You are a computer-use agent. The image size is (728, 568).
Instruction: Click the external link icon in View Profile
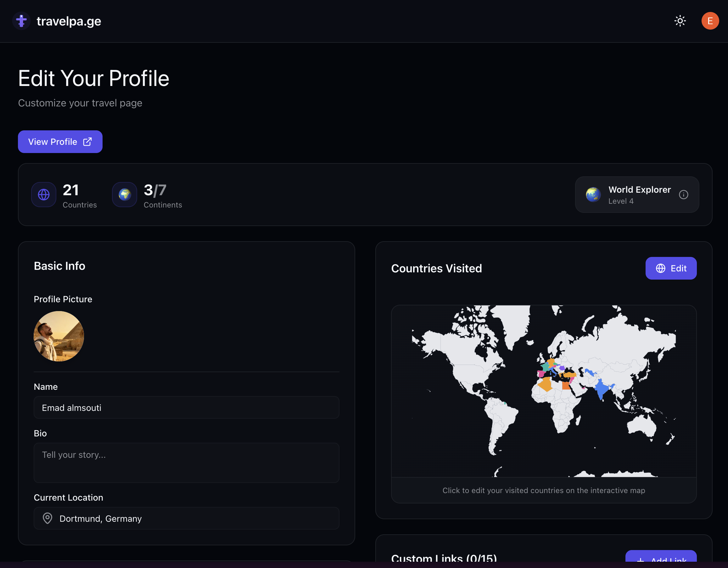[87, 142]
